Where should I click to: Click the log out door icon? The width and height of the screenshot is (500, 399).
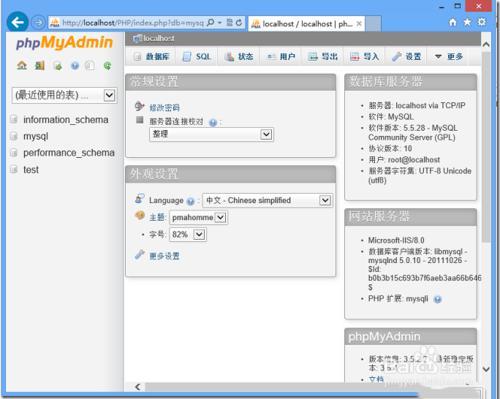(x=40, y=65)
